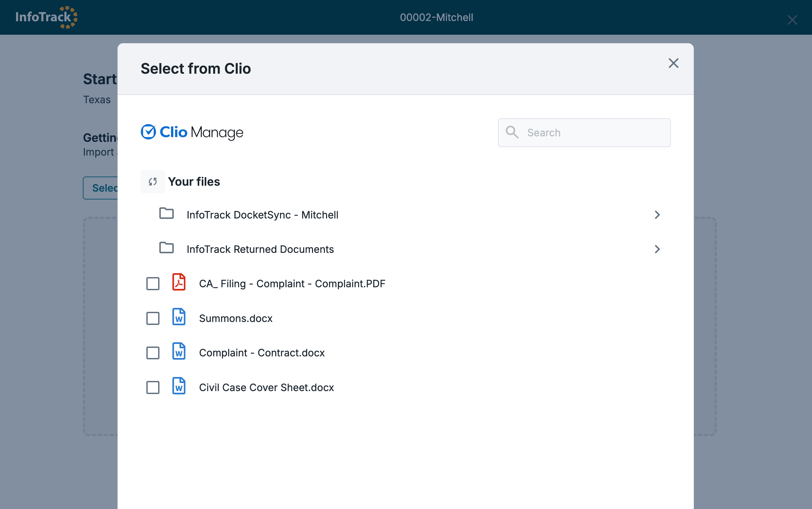
Task: Click the Clio Manage logo
Action: (x=192, y=132)
